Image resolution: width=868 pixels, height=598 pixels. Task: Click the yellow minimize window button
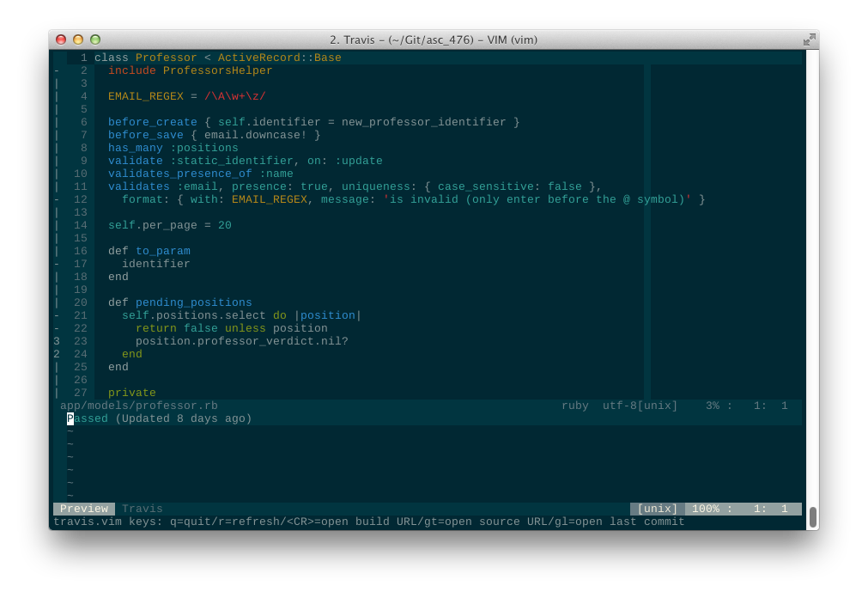[x=78, y=40]
